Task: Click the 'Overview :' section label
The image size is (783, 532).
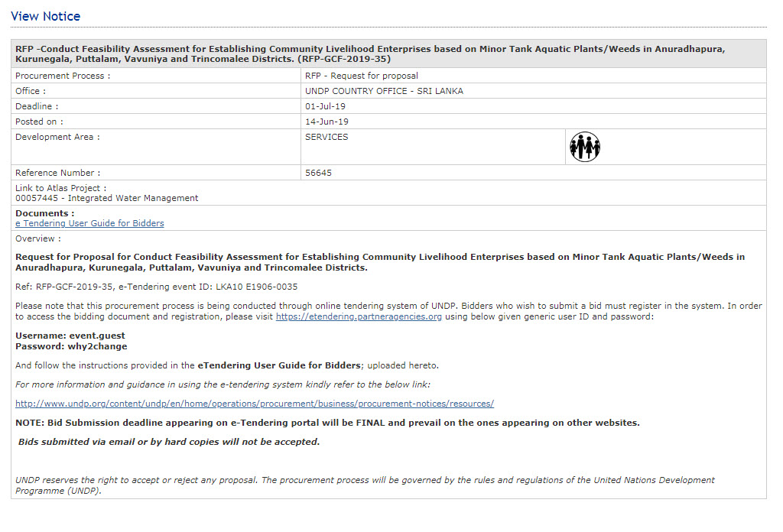Action: click(38, 238)
